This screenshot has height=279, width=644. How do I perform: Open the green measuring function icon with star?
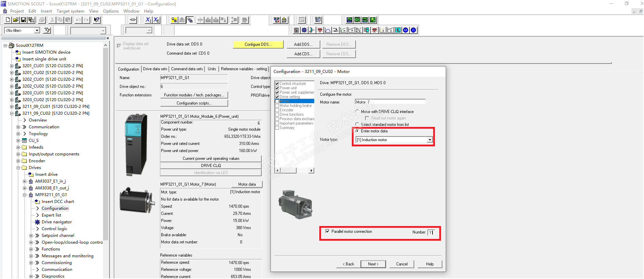tap(373, 20)
